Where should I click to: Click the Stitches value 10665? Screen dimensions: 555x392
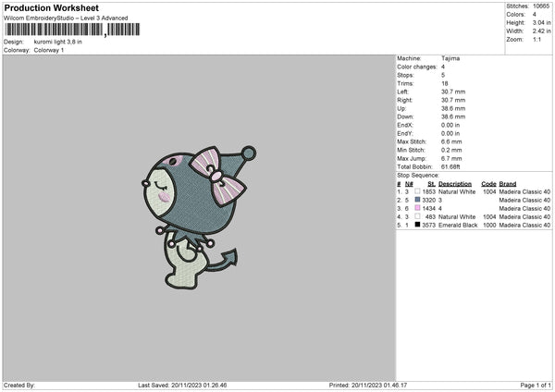[541, 6]
